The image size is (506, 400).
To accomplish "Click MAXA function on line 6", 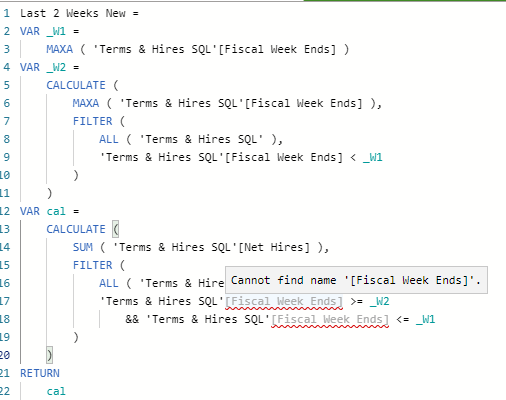I will [86, 103].
